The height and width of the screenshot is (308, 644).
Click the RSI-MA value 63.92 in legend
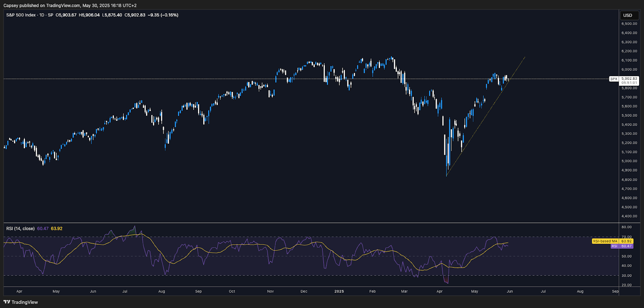(x=56, y=229)
